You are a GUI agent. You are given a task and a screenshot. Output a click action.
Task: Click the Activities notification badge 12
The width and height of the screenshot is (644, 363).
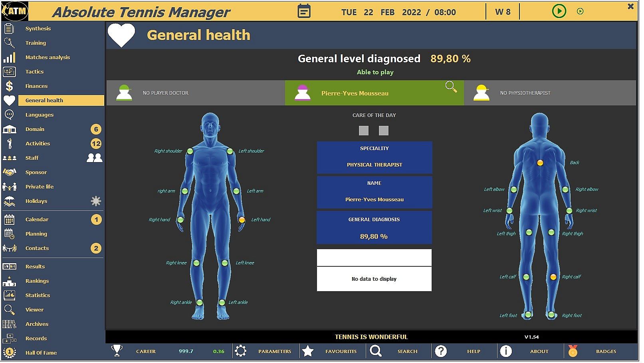[x=97, y=144]
